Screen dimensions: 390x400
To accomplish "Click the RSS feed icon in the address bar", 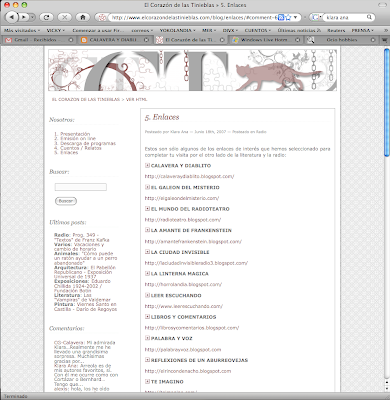I will 281,17.
